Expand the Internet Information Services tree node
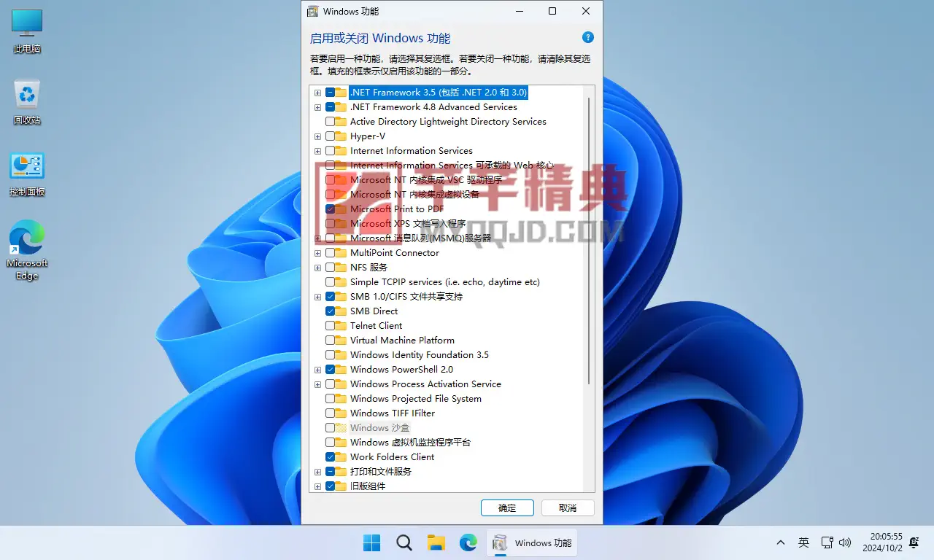Viewport: 934px width, 560px height. (x=317, y=151)
